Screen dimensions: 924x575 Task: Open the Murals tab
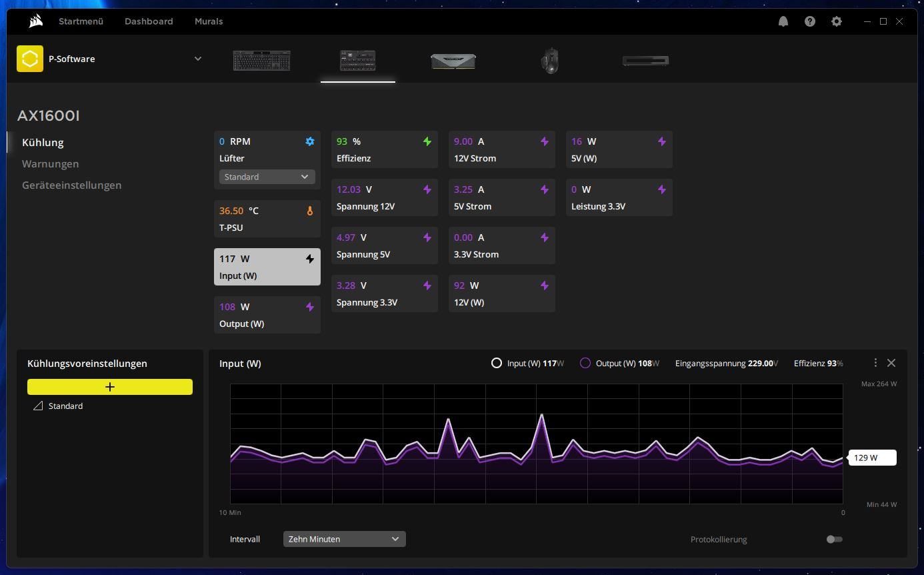coord(209,21)
